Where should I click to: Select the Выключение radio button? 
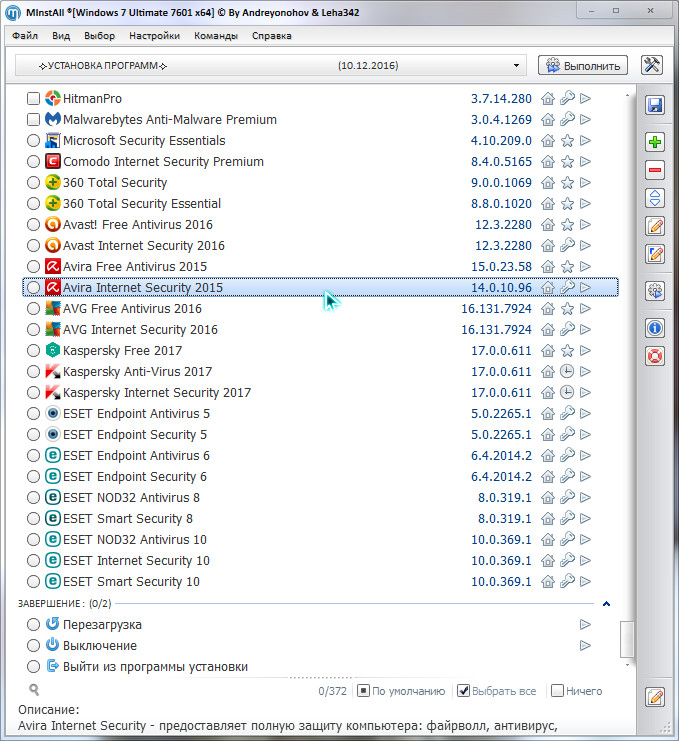[x=33, y=645]
